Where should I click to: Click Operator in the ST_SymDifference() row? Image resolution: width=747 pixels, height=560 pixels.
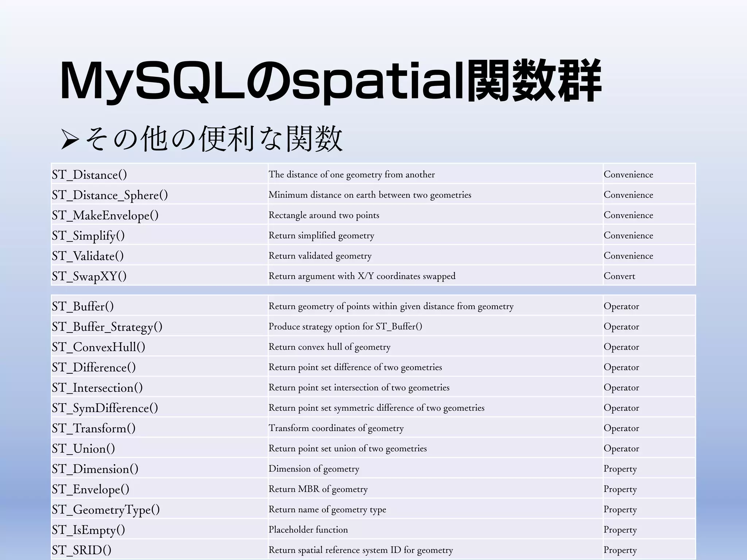coord(621,408)
